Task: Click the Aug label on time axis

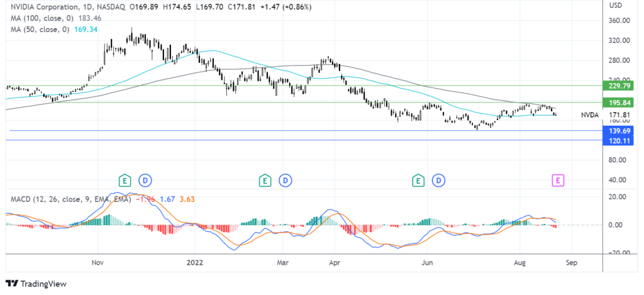Action: (519, 262)
